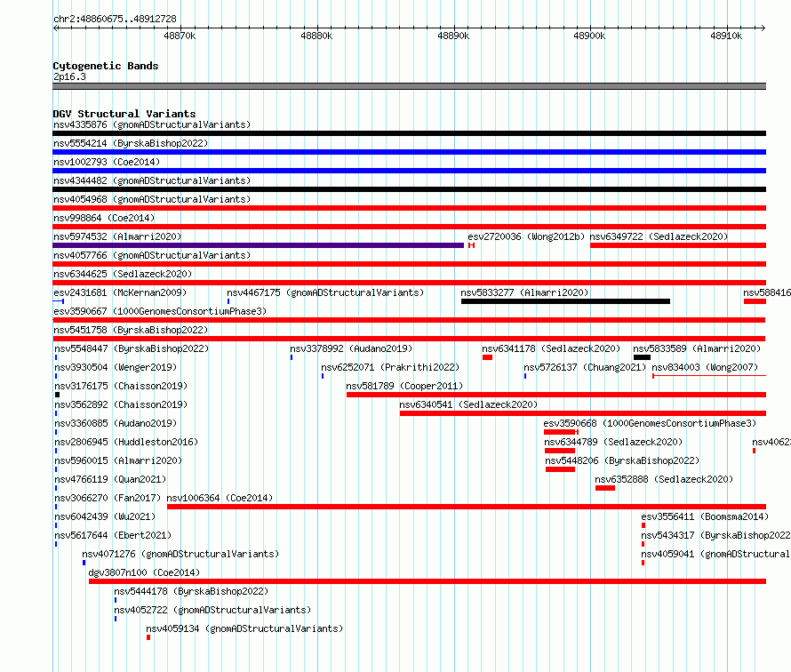791x672 pixels.
Task: Click the black bar under nsv4344482
Action: tap(409, 189)
